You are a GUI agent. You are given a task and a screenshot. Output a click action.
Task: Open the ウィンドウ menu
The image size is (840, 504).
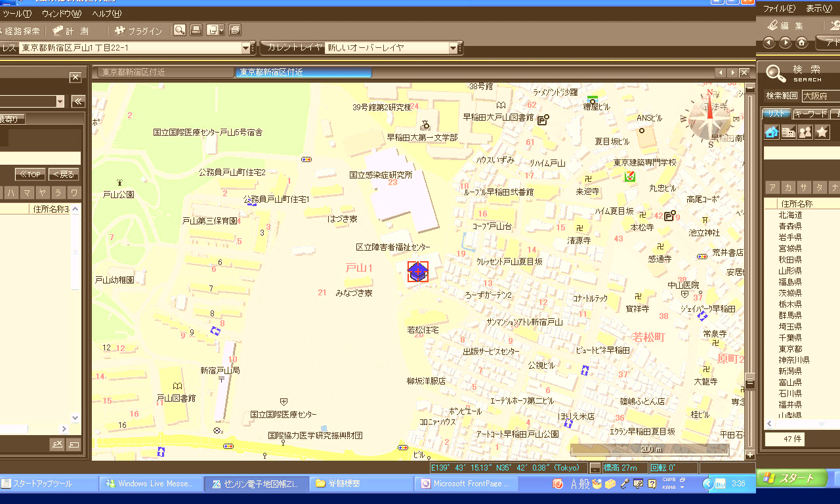[62, 14]
